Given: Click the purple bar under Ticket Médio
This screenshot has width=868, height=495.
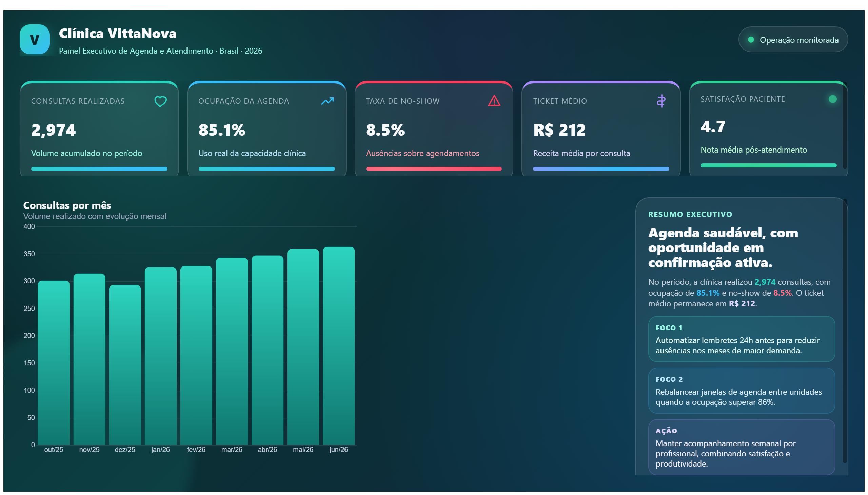Looking at the screenshot, I should 601,169.
